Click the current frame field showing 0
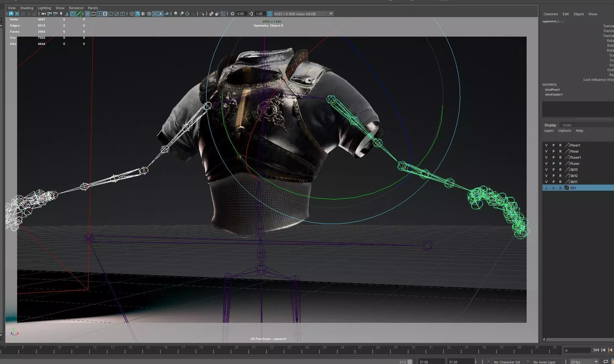This screenshot has height=364, width=614. [x=577, y=351]
